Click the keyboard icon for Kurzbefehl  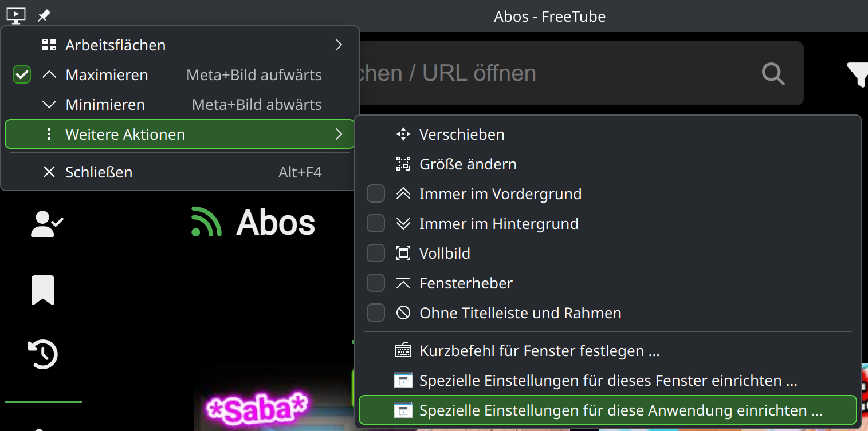pyautogui.click(x=403, y=350)
